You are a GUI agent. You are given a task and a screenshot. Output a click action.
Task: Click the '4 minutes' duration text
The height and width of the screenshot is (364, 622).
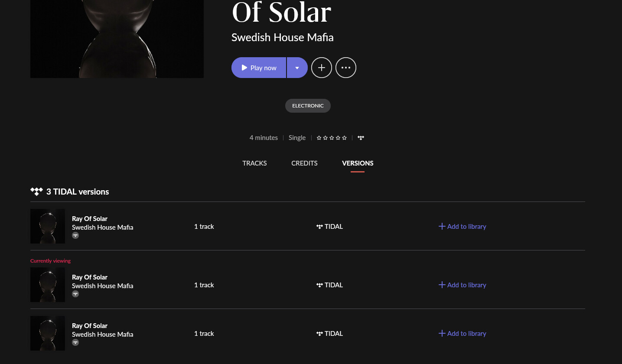[264, 138]
